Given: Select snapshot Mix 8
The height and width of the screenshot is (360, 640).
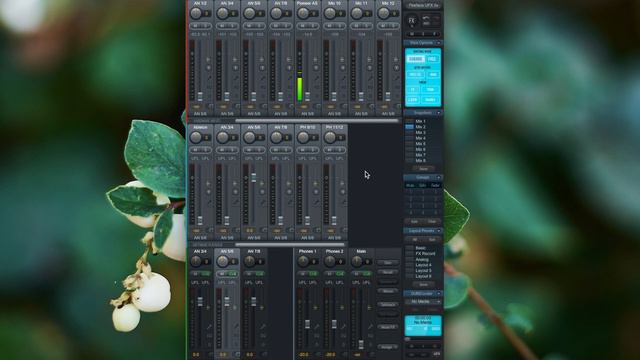Looking at the screenshot, I should coord(420,161).
